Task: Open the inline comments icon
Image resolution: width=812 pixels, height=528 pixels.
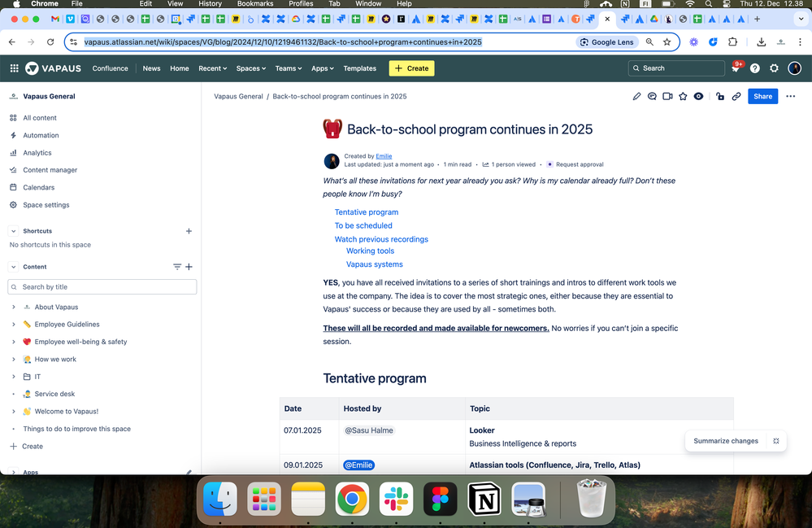Action: (652, 96)
